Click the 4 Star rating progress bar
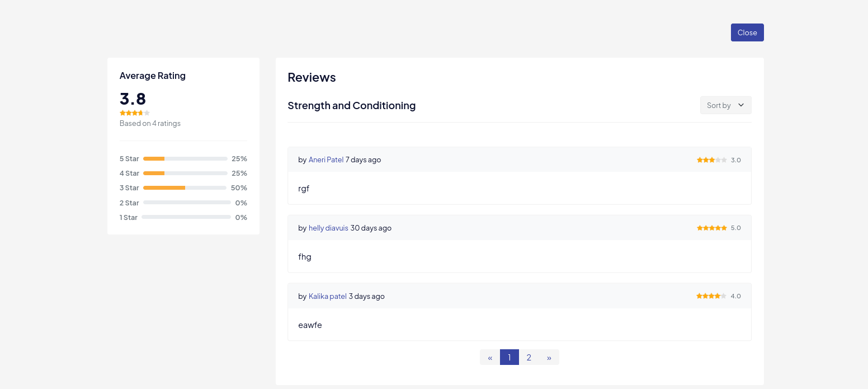Viewport: 868px width, 389px height. pyautogui.click(x=185, y=173)
